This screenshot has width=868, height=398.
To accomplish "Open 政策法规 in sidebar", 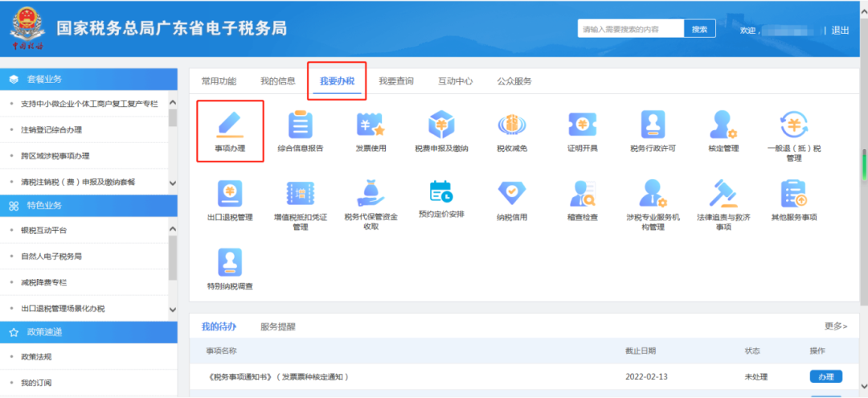I will point(36,356).
